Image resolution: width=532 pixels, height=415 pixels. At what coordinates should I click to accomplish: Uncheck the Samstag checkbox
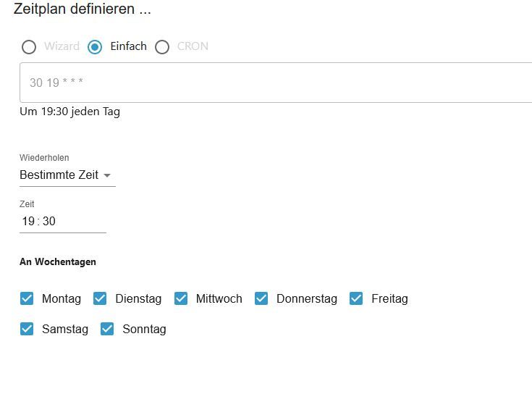[x=27, y=329]
